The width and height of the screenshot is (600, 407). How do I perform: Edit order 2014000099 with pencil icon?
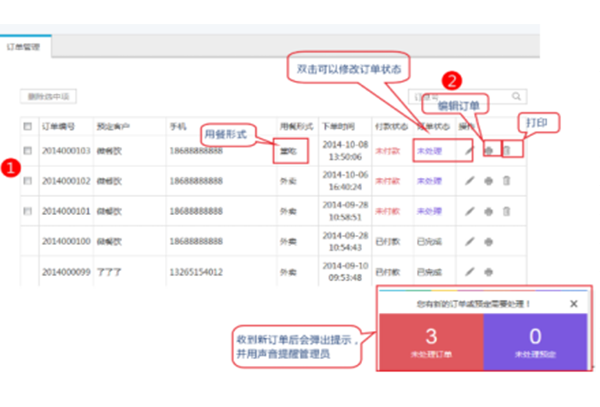point(470,272)
